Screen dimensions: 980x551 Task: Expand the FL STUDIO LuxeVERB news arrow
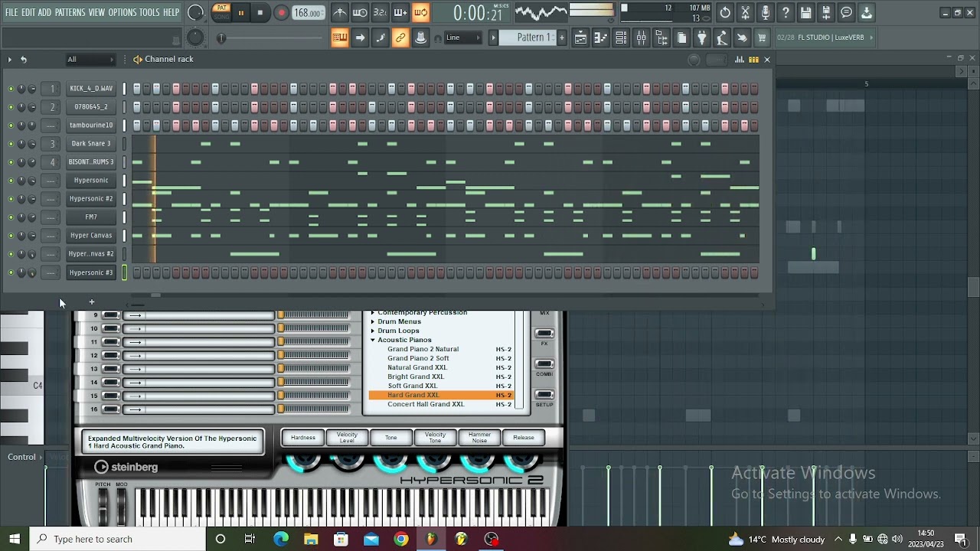click(870, 37)
